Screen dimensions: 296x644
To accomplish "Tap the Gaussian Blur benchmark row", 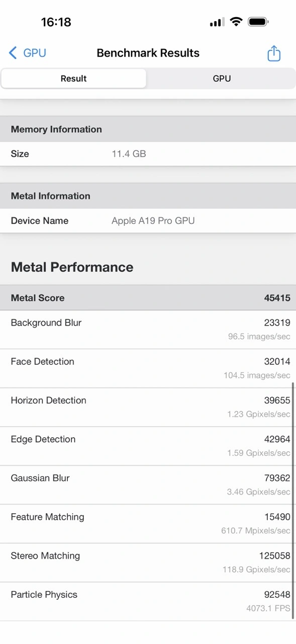I will [148, 485].
